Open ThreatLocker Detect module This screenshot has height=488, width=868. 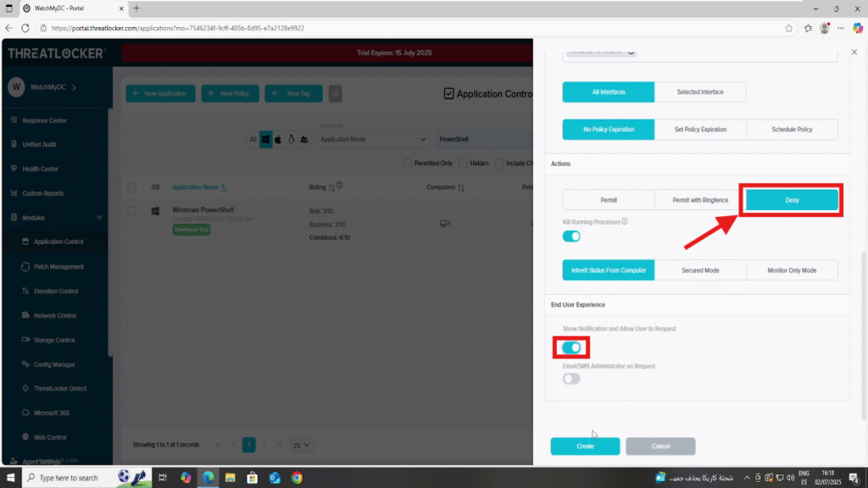click(x=60, y=388)
